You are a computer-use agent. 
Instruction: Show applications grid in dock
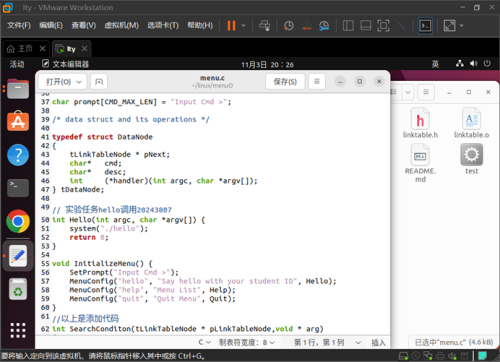tap(18, 330)
